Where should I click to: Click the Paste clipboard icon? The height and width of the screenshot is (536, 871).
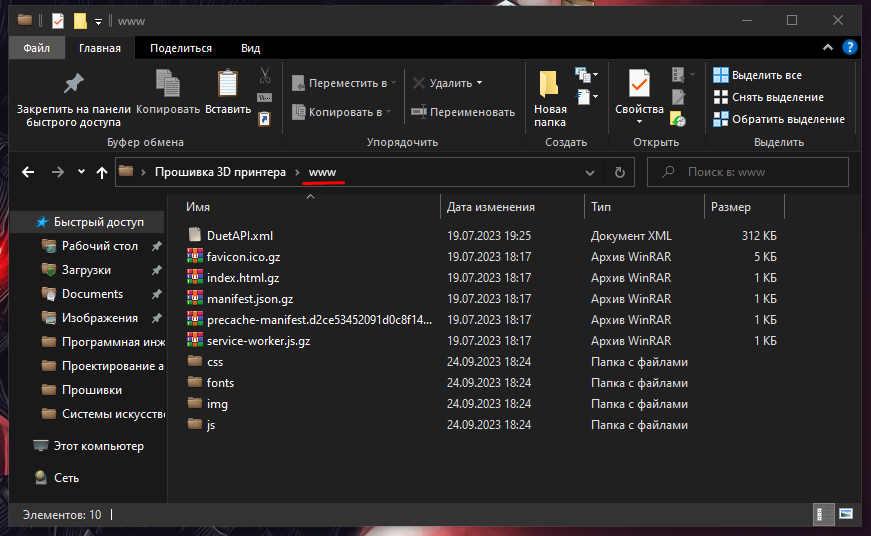tap(228, 83)
